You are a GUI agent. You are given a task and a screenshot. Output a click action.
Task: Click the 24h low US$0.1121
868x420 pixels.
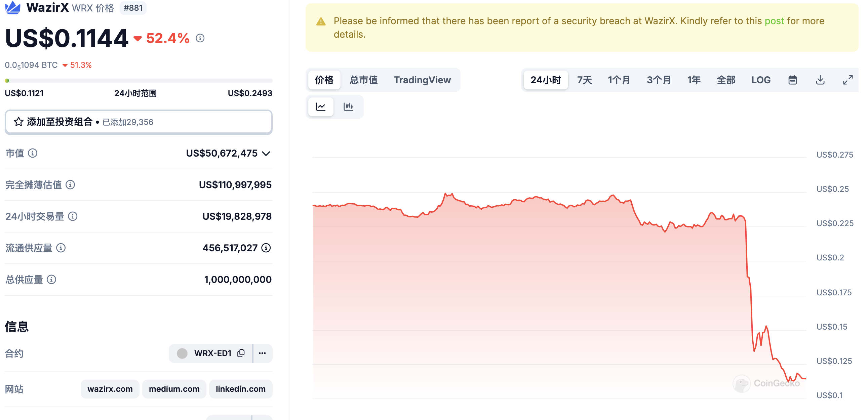pyautogui.click(x=24, y=93)
